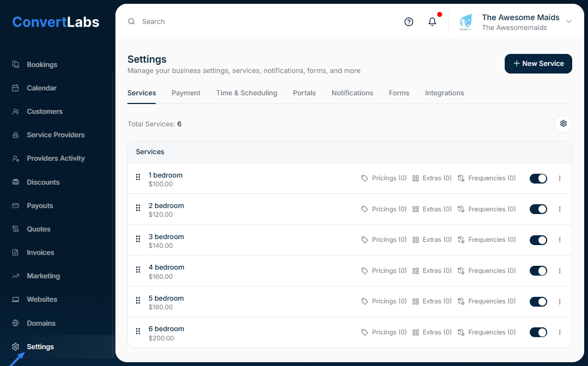The image size is (588, 366).
Task: Expand The Awesome Maids account dropdown
Action: pos(569,22)
